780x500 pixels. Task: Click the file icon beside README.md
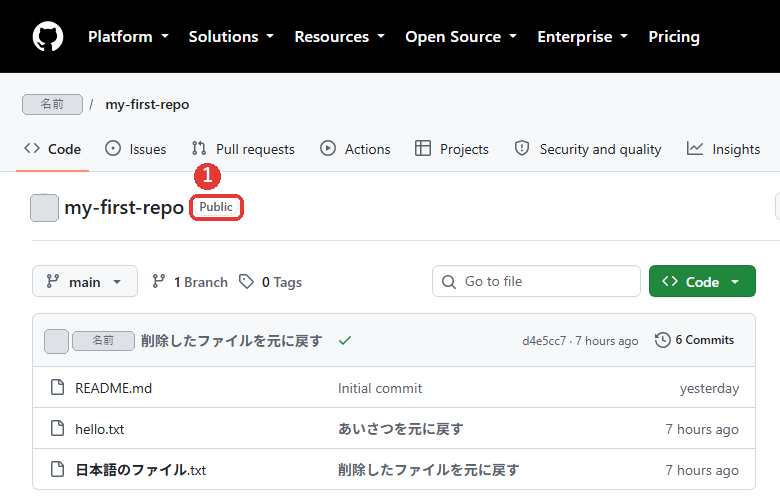point(58,387)
